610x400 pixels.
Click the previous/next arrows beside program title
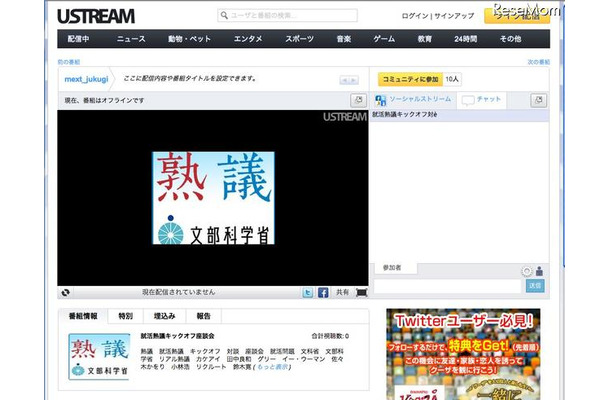pos(349,80)
